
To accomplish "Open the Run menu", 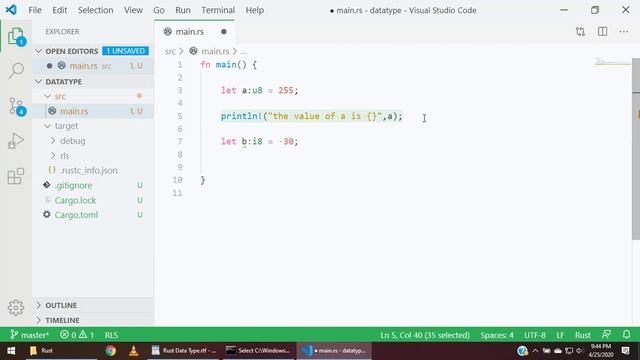I will click(x=183, y=10).
